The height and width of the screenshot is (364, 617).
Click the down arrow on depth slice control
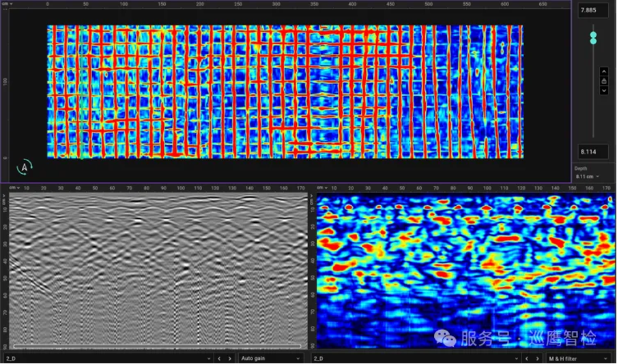click(x=603, y=91)
